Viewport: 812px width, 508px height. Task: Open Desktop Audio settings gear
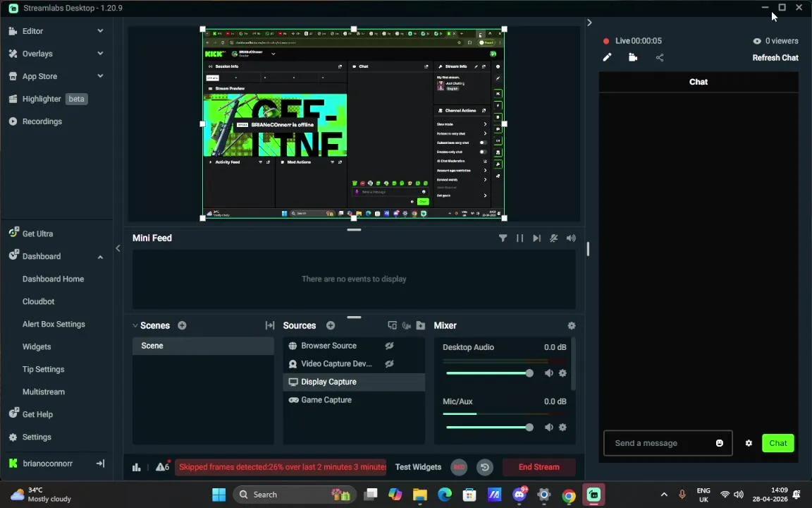[562, 373]
